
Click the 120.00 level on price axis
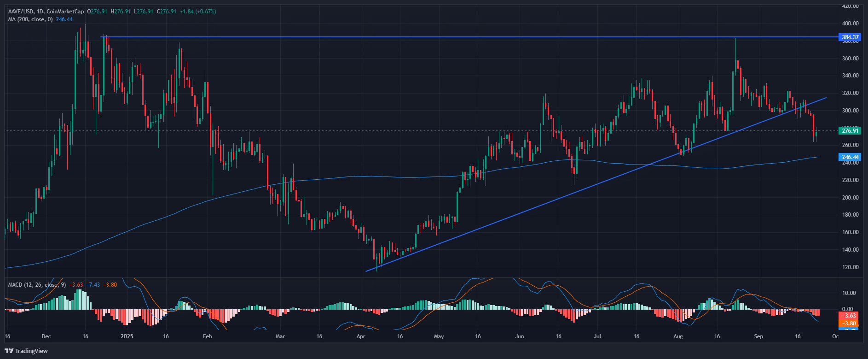850,267
